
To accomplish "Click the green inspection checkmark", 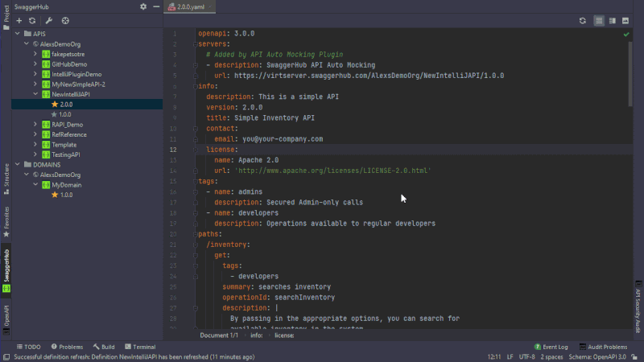I will tap(626, 35).
